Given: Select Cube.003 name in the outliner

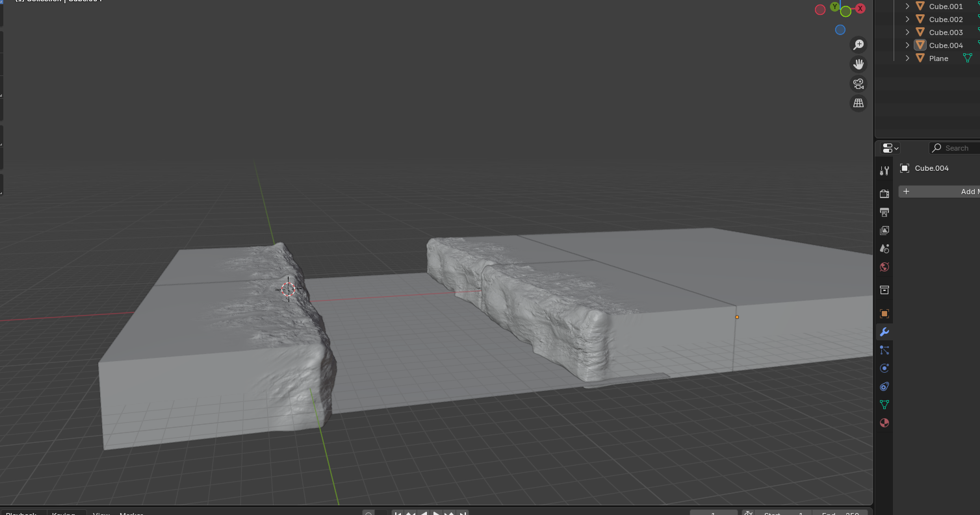Looking at the screenshot, I should pos(946,32).
